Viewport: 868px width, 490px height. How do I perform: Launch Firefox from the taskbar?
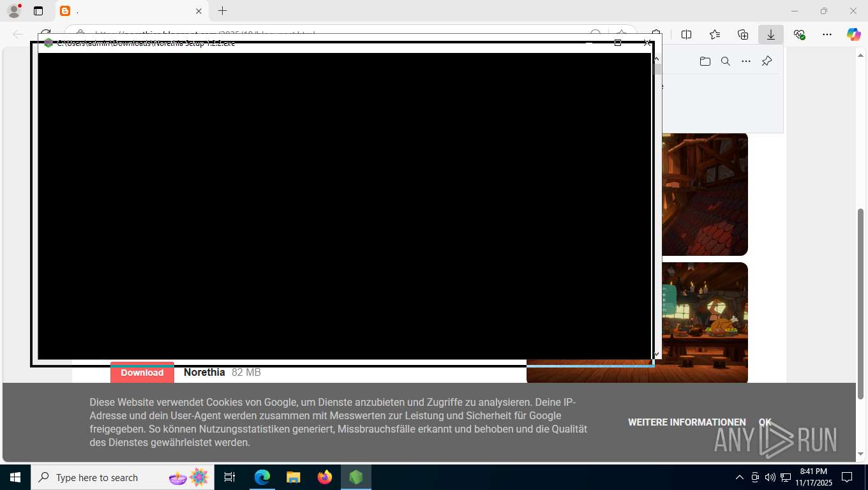pyautogui.click(x=325, y=477)
